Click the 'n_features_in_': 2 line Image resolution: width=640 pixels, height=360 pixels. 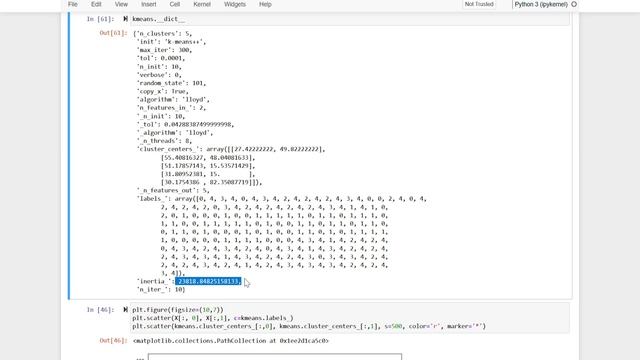[x=171, y=108]
